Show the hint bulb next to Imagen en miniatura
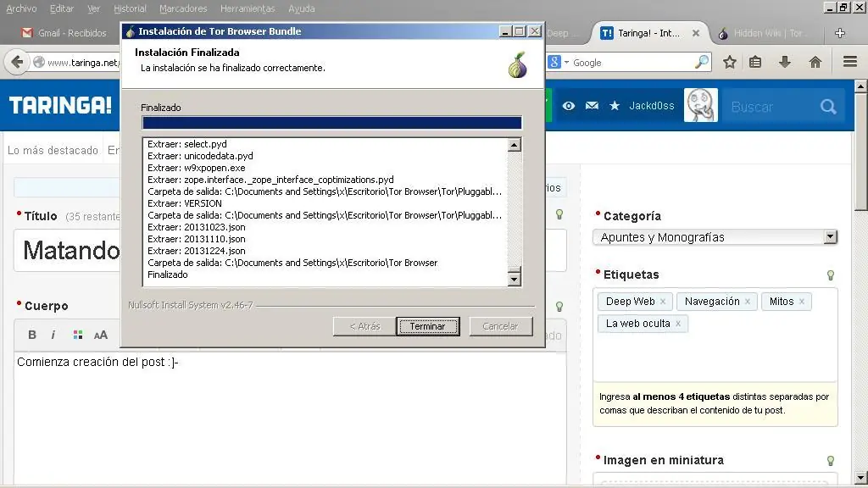 (x=831, y=460)
